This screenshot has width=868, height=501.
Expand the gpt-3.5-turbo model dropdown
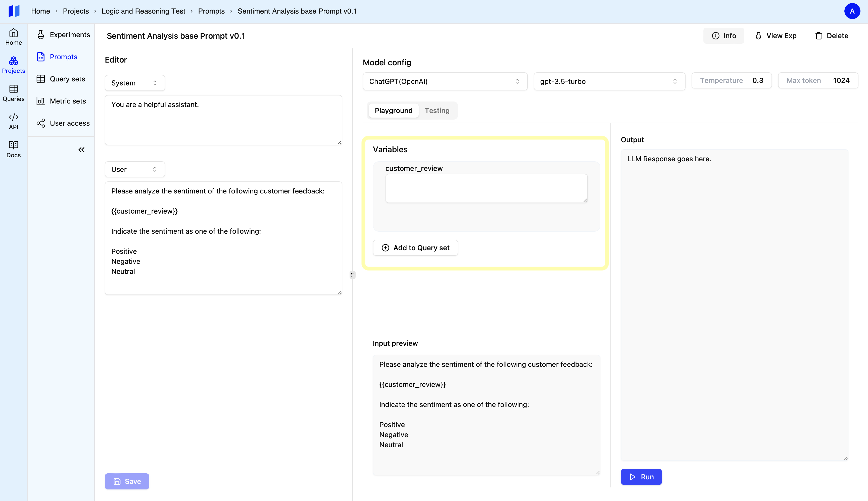point(609,82)
